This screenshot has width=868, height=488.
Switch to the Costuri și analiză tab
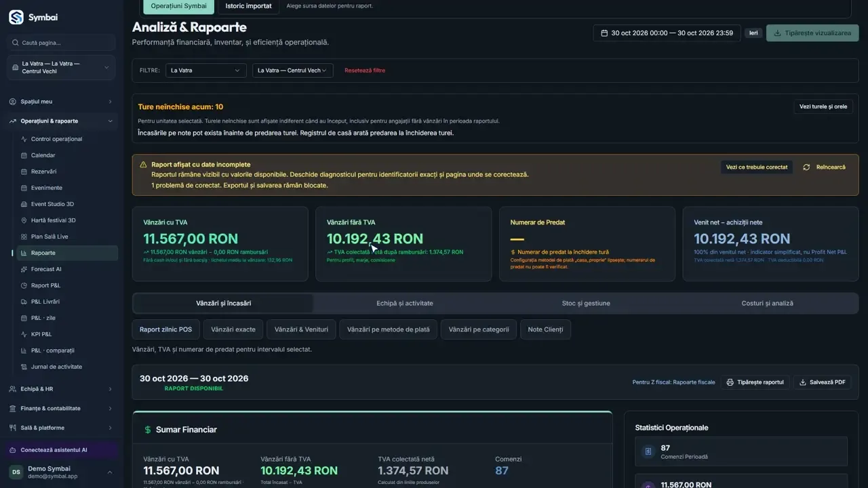[x=767, y=303]
